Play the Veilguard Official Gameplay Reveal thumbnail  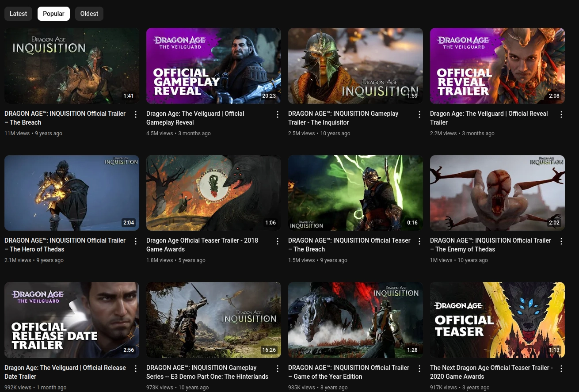click(213, 66)
